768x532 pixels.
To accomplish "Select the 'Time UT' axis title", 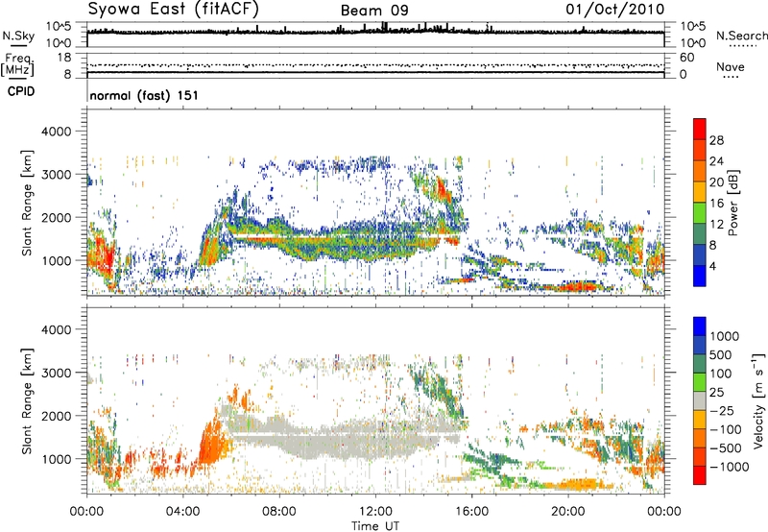I will (x=375, y=526).
